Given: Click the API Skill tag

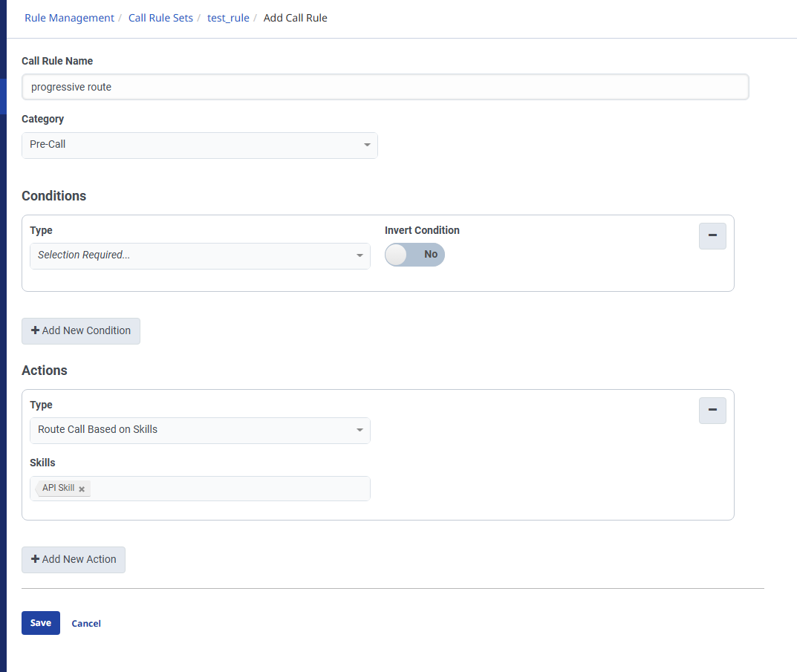Looking at the screenshot, I should (58, 488).
